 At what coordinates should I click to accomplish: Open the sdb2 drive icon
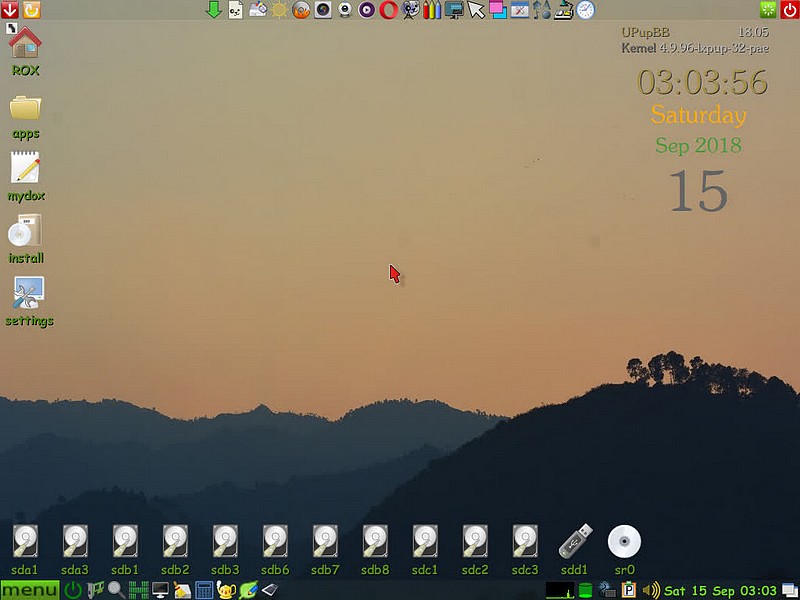pyautogui.click(x=174, y=542)
